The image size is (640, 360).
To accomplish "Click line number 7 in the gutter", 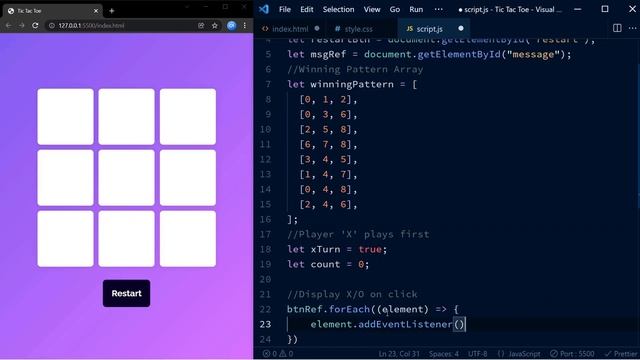I will coord(268,84).
